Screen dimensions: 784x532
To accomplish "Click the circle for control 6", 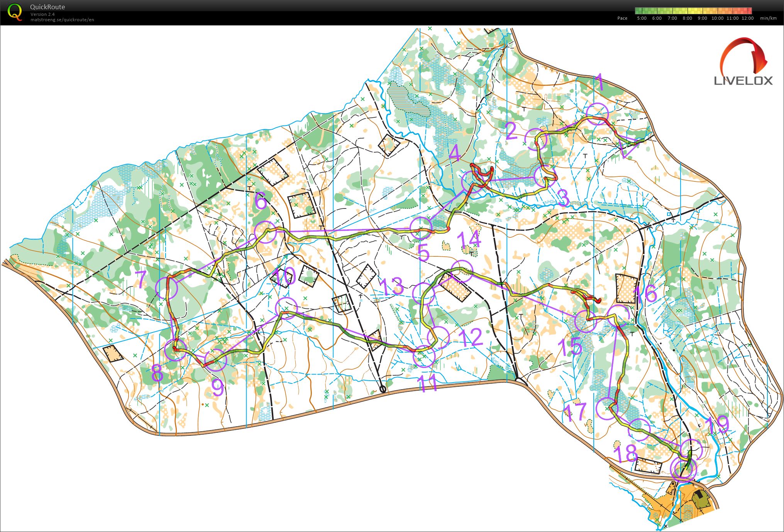I will (266, 232).
